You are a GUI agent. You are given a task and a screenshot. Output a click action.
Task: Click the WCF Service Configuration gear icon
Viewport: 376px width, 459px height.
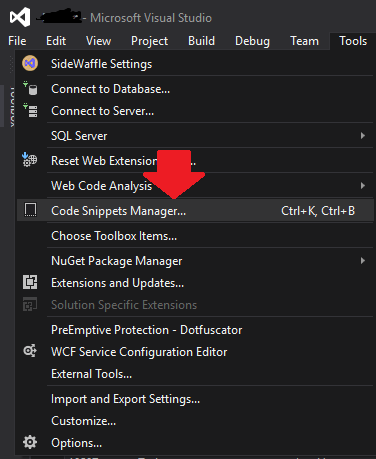[30, 351]
